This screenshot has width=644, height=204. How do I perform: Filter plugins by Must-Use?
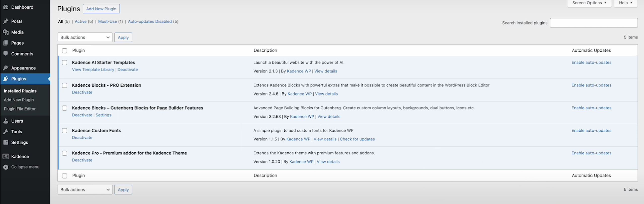pyautogui.click(x=107, y=22)
